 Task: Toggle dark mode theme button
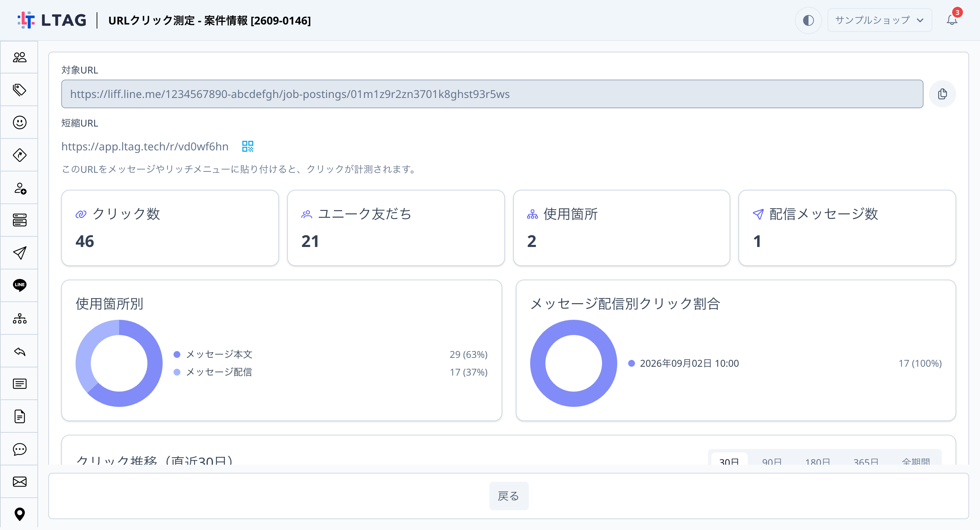pyautogui.click(x=808, y=20)
